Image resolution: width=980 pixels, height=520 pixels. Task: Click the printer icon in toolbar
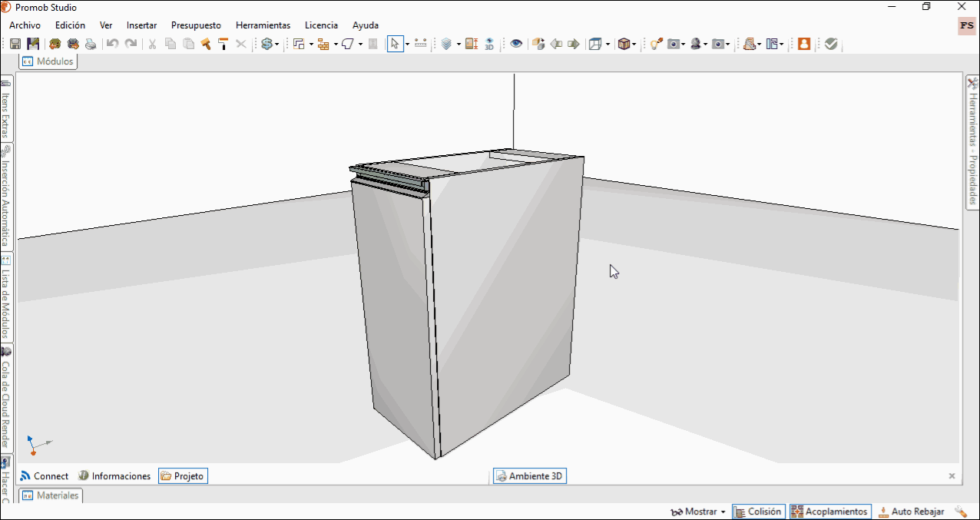[x=91, y=44]
